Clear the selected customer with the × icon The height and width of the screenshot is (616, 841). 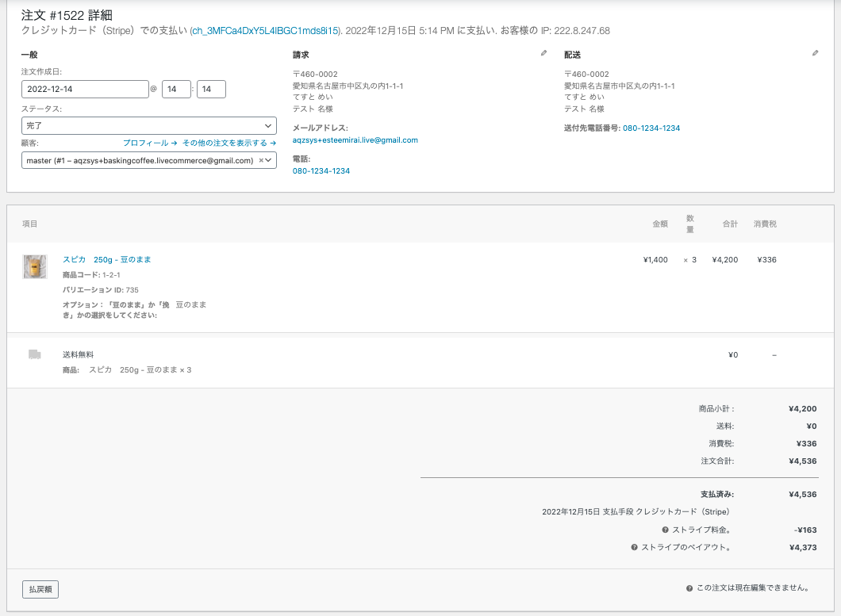coord(261,160)
